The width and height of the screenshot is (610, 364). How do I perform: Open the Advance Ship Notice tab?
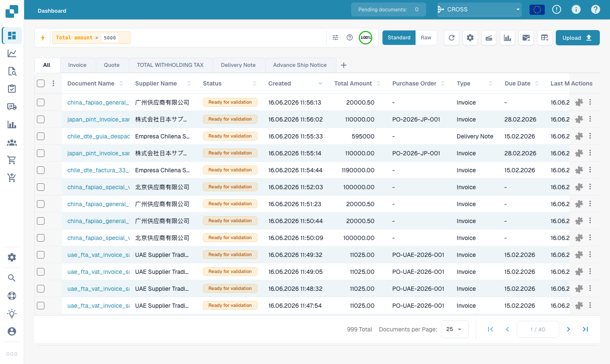[x=300, y=65]
